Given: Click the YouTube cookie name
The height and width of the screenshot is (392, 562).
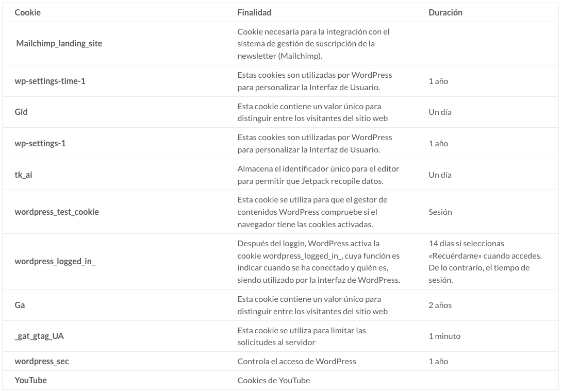Looking at the screenshot, I should (31, 380).
